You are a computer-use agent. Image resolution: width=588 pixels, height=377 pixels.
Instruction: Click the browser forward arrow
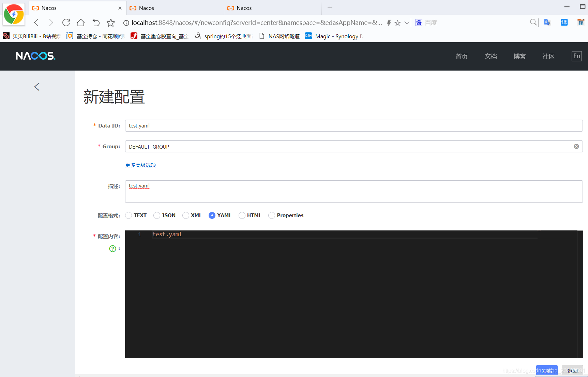point(51,22)
